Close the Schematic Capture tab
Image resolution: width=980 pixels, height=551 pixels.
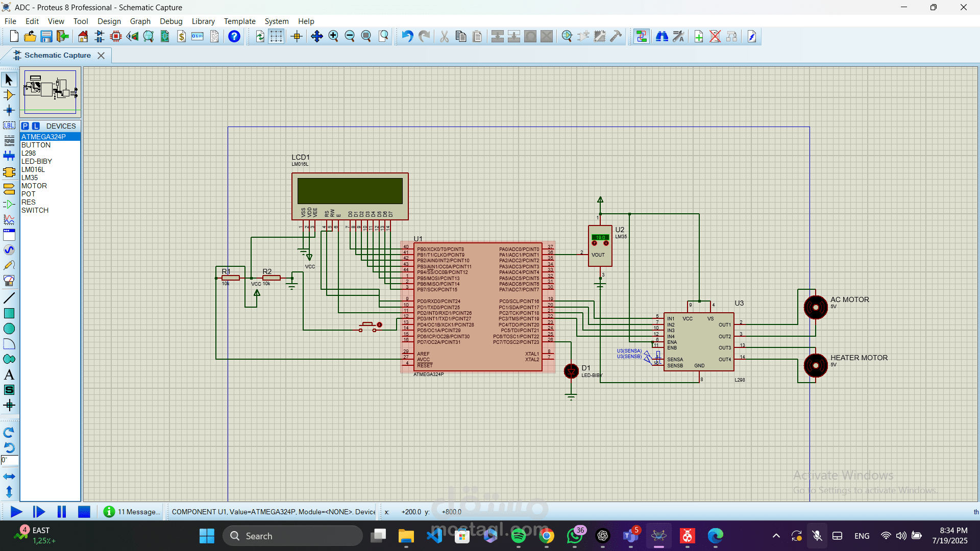click(101, 55)
